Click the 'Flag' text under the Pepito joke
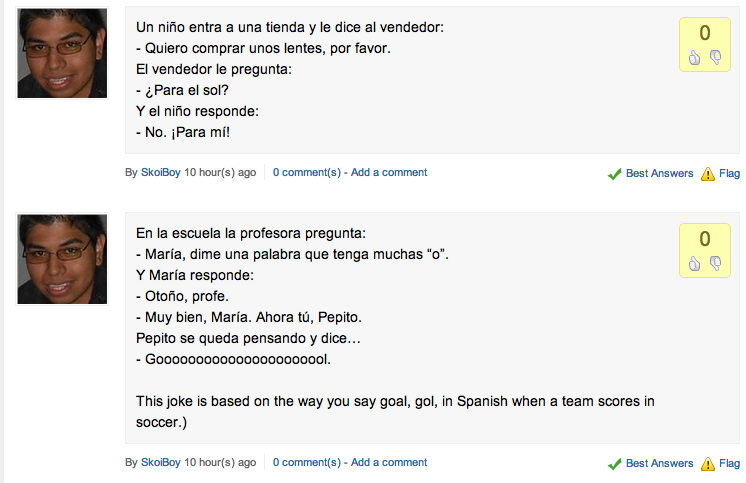 click(x=730, y=464)
